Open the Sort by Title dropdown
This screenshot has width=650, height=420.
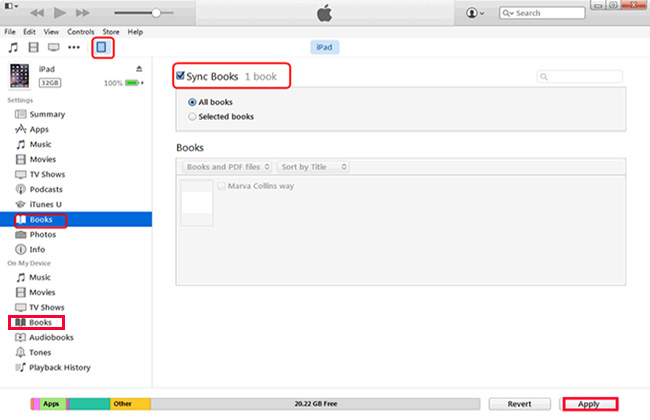(x=313, y=167)
